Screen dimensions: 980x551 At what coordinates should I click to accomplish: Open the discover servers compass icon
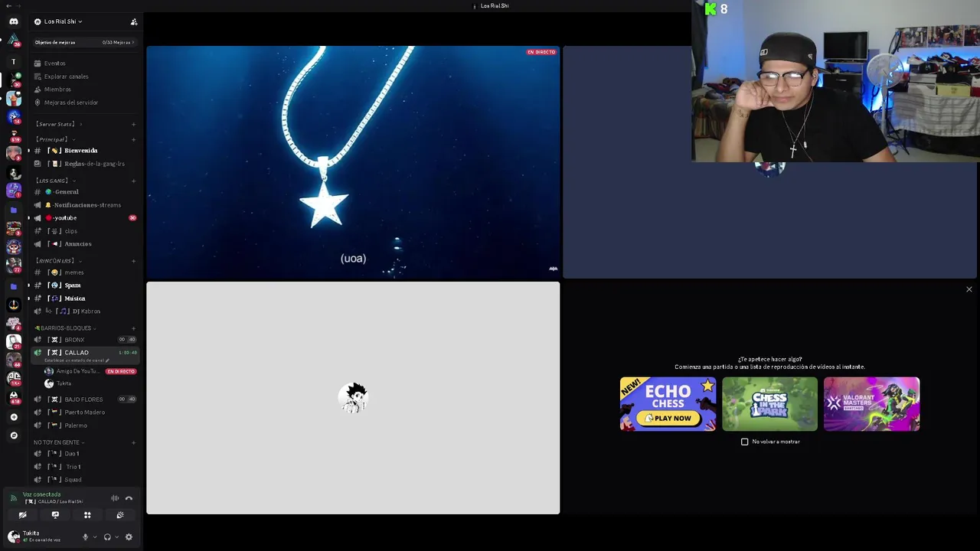[13, 435]
